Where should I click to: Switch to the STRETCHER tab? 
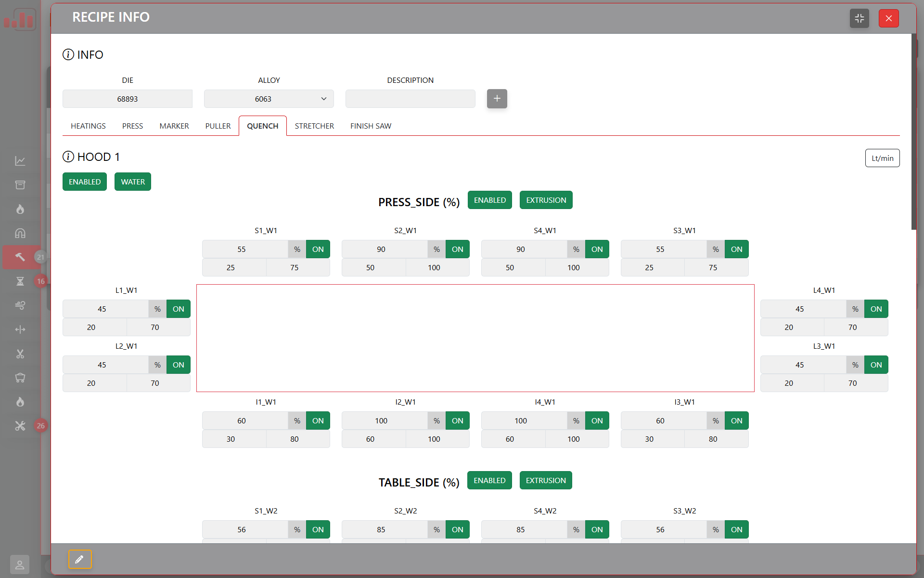[x=314, y=126]
